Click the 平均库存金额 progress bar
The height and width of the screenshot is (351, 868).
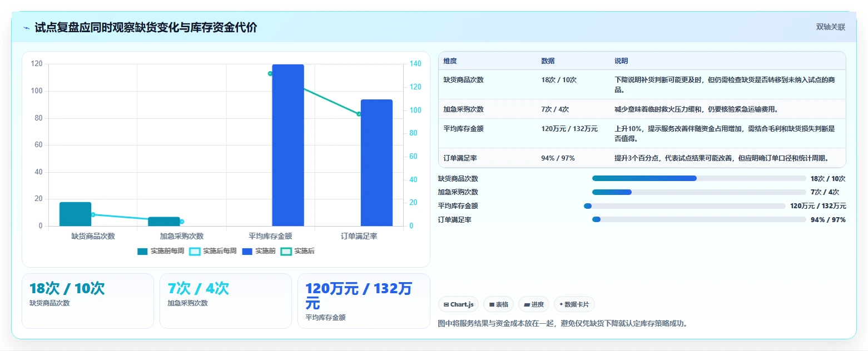pyautogui.click(x=685, y=206)
